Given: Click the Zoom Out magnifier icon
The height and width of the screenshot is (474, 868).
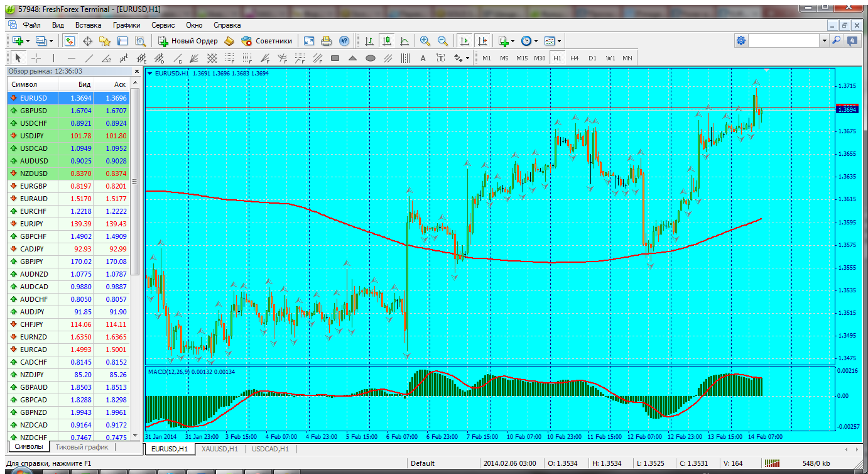Looking at the screenshot, I should pos(443,41).
